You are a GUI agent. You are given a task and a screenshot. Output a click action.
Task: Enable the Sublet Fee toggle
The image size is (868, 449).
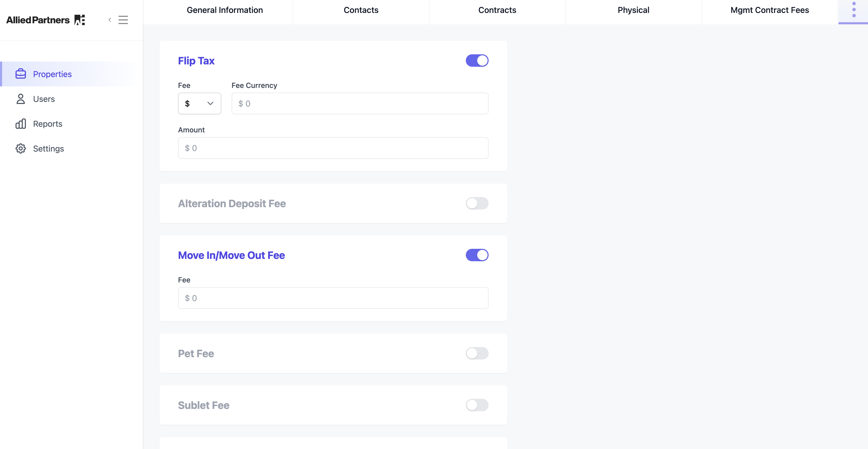(477, 405)
